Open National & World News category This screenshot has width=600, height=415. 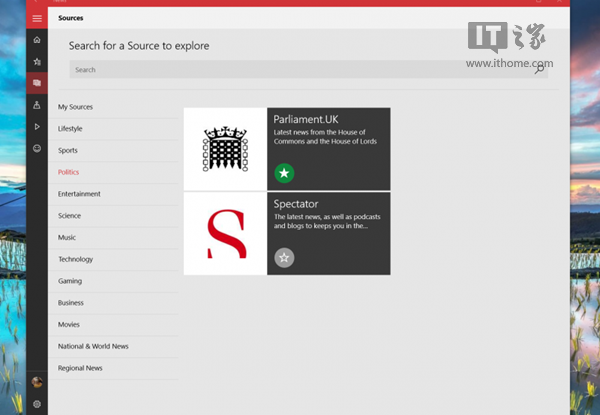coord(93,346)
